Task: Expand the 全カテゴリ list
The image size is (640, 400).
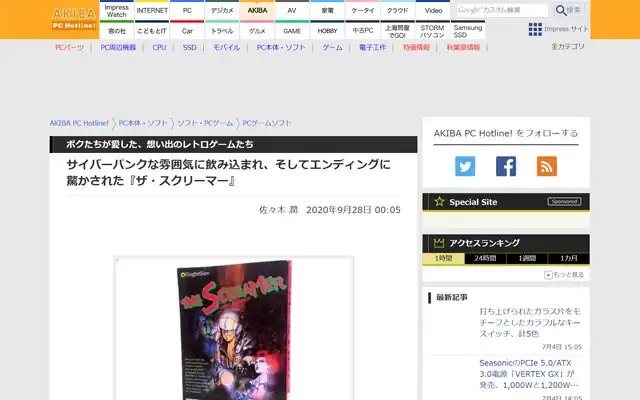Action: (568, 47)
